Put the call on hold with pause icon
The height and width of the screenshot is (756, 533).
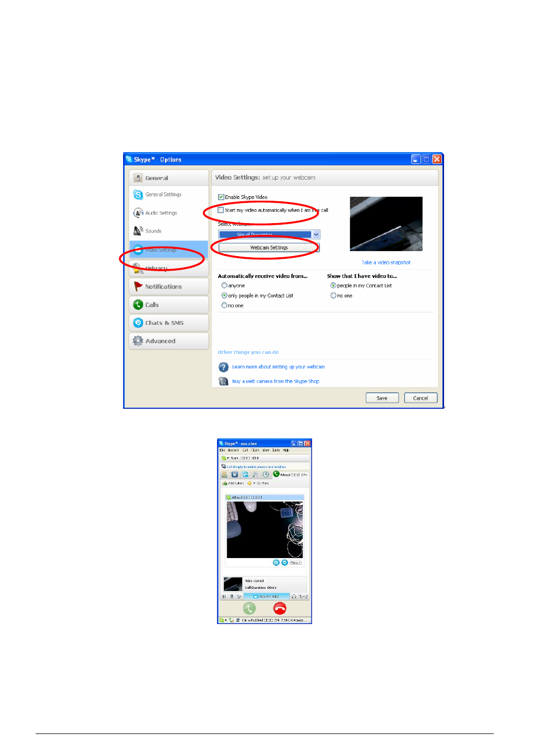(224, 597)
